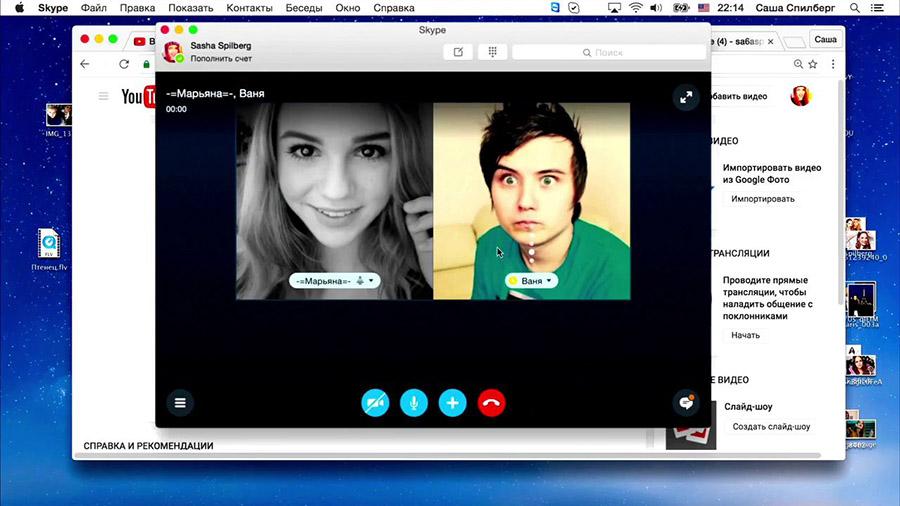The width and height of the screenshot is (900, 506).
Task: Click the Импортировать button
Action: [763, 198]
